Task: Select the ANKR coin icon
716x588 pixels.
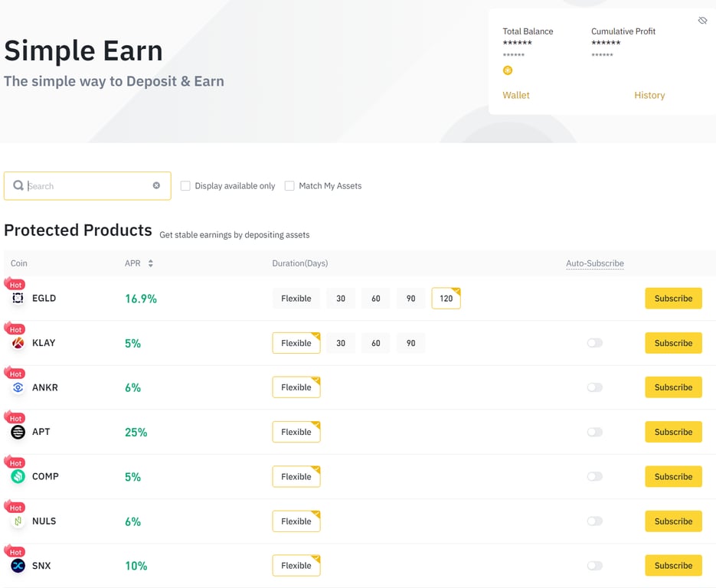Action: click(17, 387)
